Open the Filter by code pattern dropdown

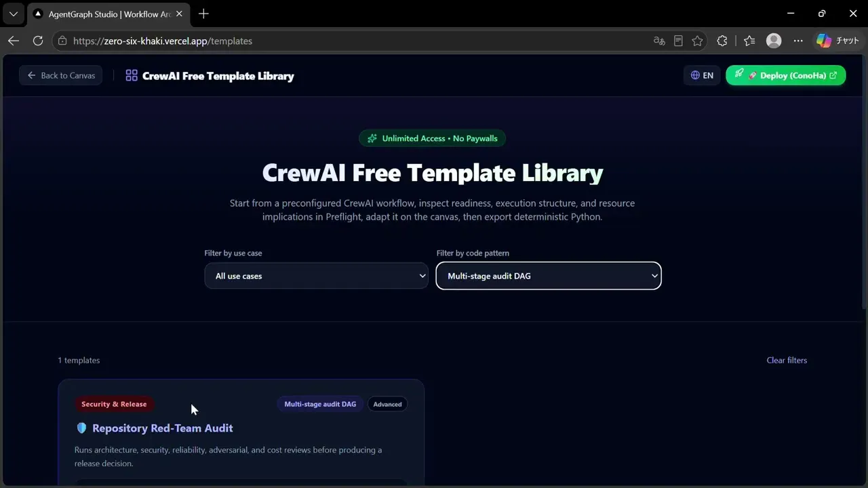tap(549, 276)
